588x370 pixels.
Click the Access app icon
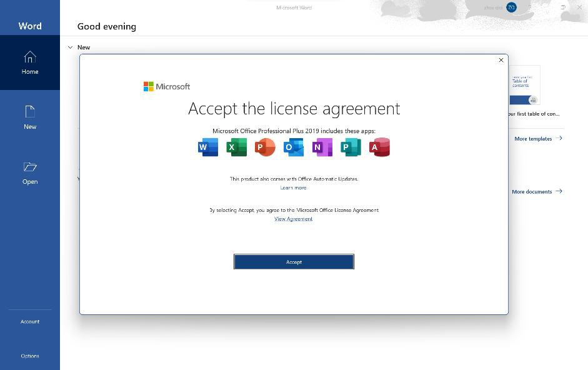[379, 147]
